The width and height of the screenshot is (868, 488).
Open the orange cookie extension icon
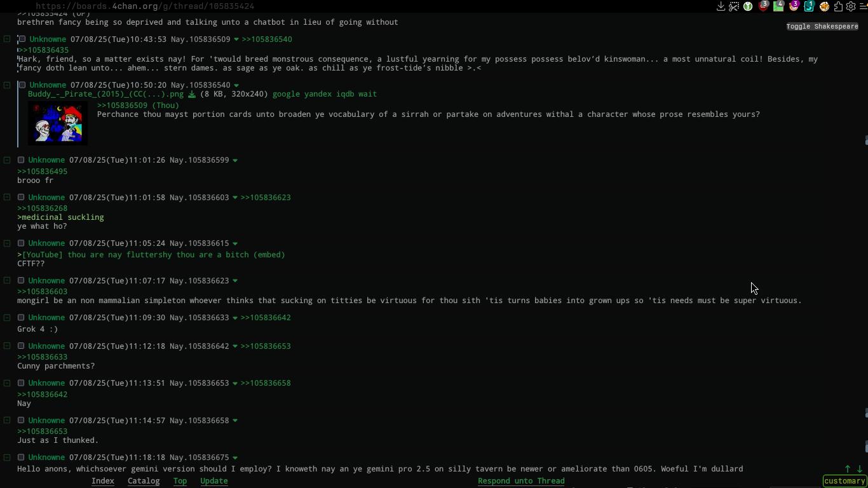click(x=824, y=6)
